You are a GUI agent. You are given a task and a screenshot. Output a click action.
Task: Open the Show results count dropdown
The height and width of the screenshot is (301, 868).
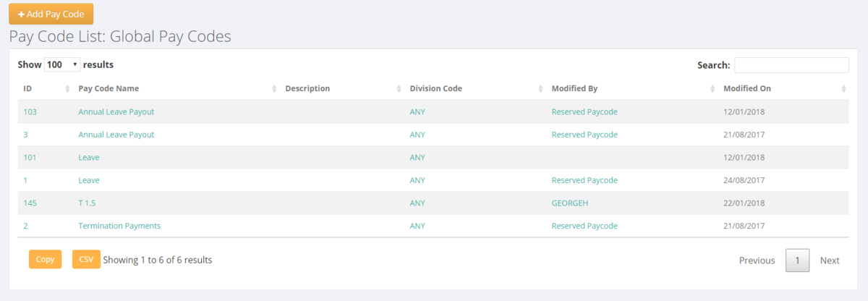coord(62,64)
